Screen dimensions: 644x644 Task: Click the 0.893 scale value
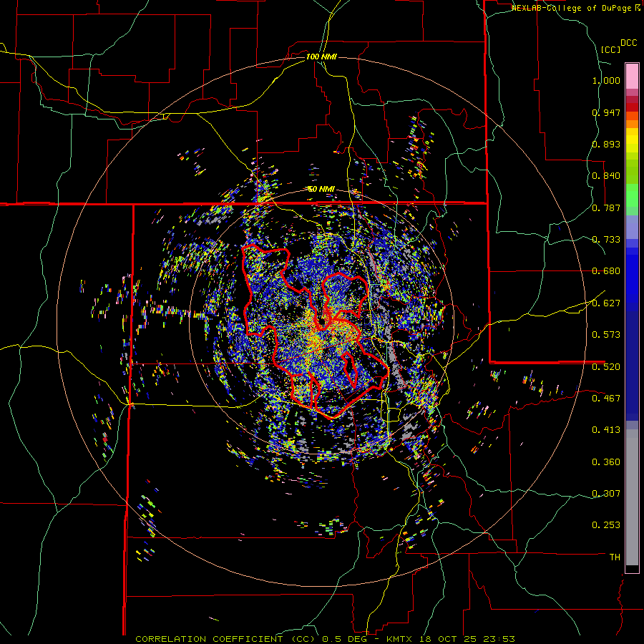[606, 144]
